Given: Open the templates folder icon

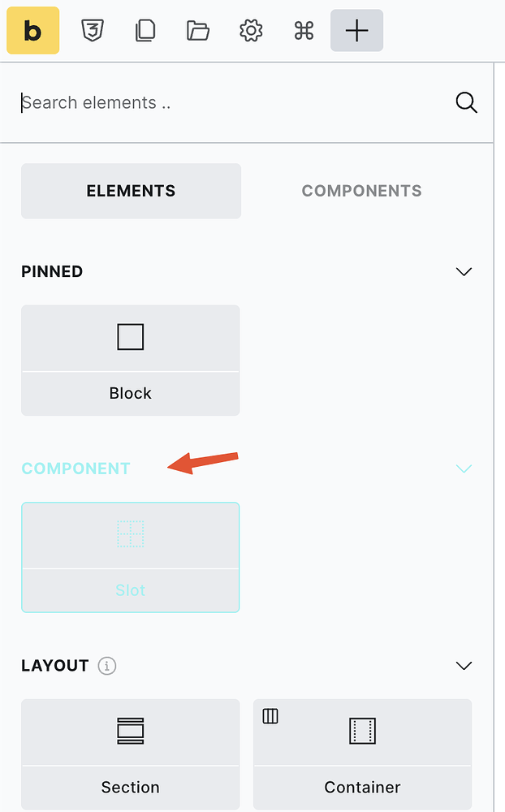Looking at the screenshot, I should click(198, 30).
